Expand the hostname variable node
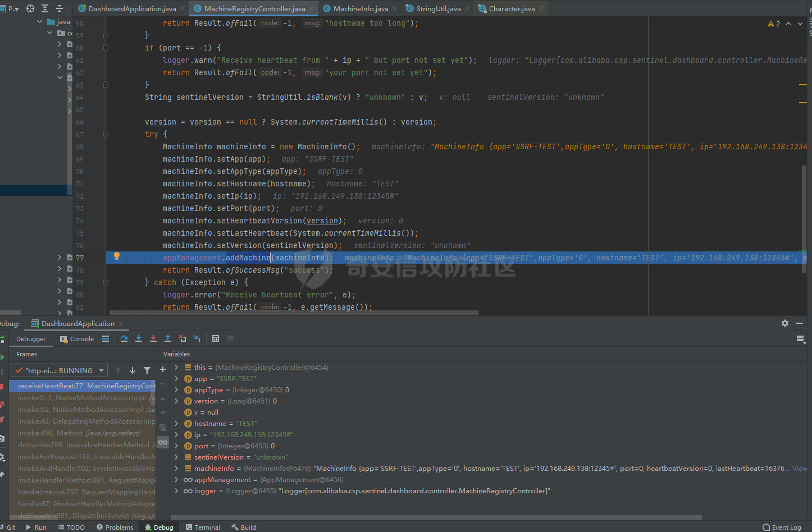812x532 pixels. (176, 423)
